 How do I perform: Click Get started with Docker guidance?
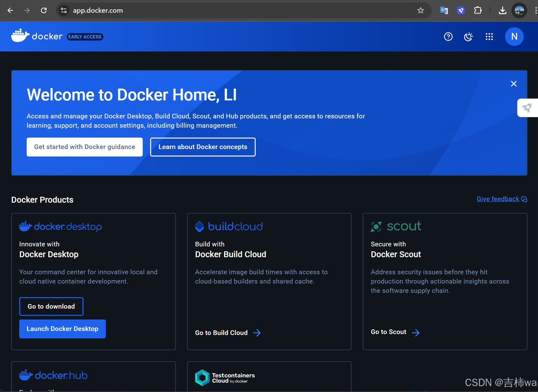pos(85,147)
